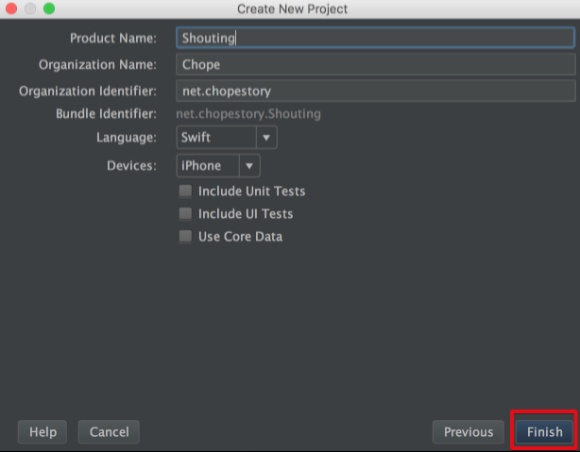Image resolution: width=580 pixels, height=452 pixels.
Task: Click the green zoom window button
Action: (49, 8)
